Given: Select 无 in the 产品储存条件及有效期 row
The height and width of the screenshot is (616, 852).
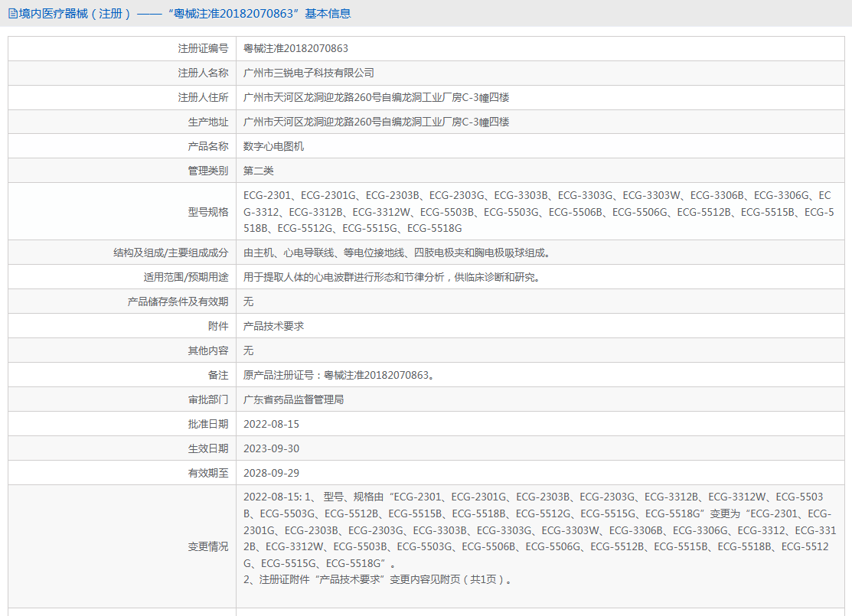Looking at the screenshot, I should pos(248,301).
